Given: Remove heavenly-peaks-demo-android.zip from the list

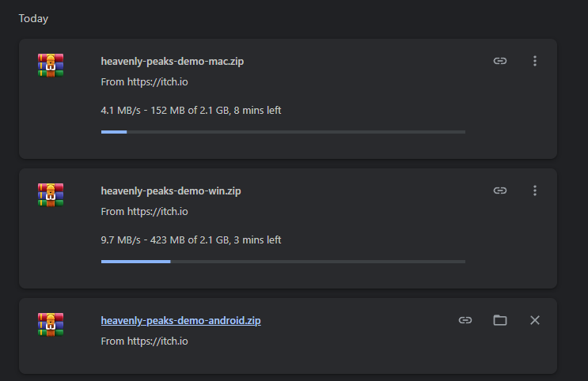Looking at the screenshot, I should point(535,320).
